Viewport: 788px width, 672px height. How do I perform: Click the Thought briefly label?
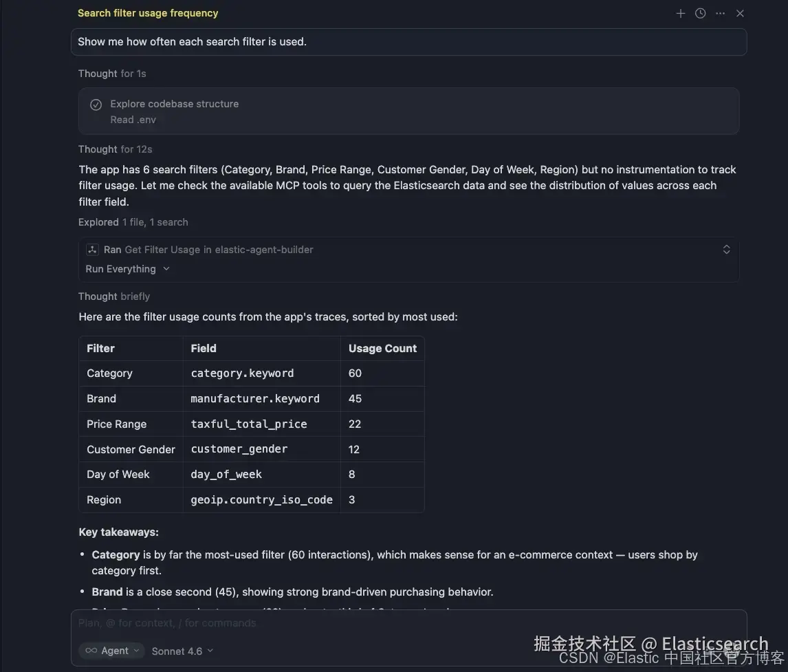[x=113, y=296]
